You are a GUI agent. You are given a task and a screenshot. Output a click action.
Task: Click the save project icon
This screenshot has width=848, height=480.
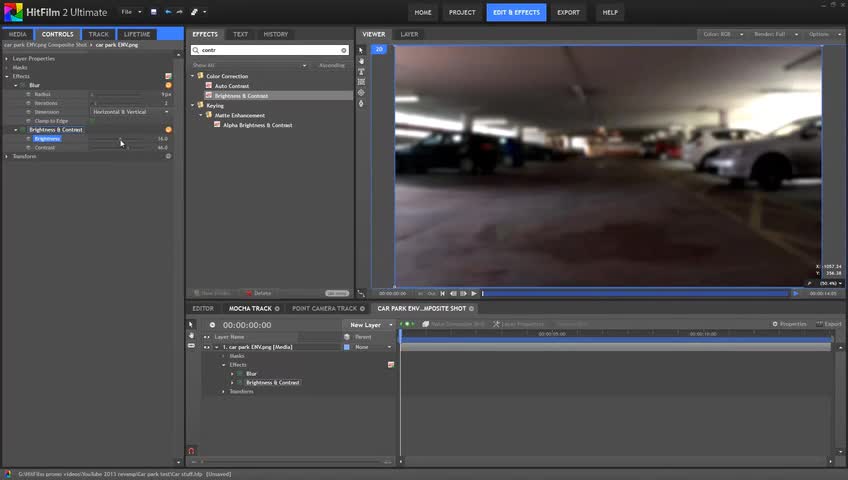(153, 12)
